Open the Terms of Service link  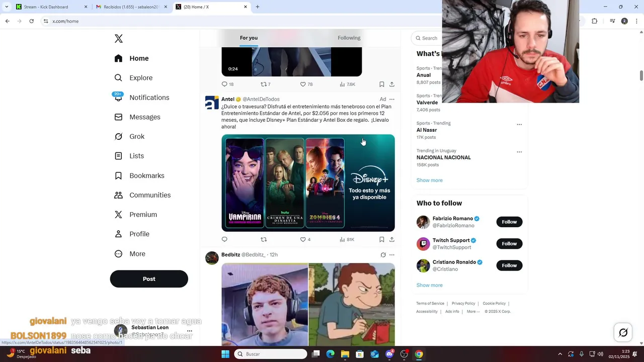430,304
